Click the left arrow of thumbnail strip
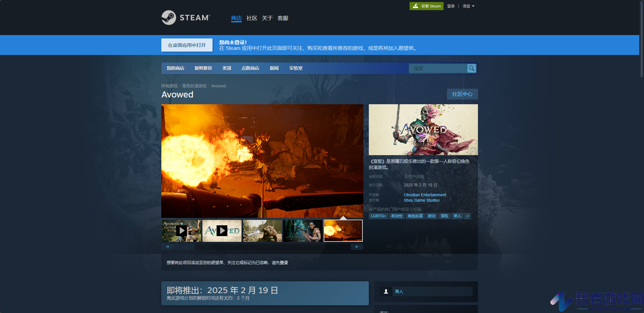The image size is (644, 313). point(167,247)
